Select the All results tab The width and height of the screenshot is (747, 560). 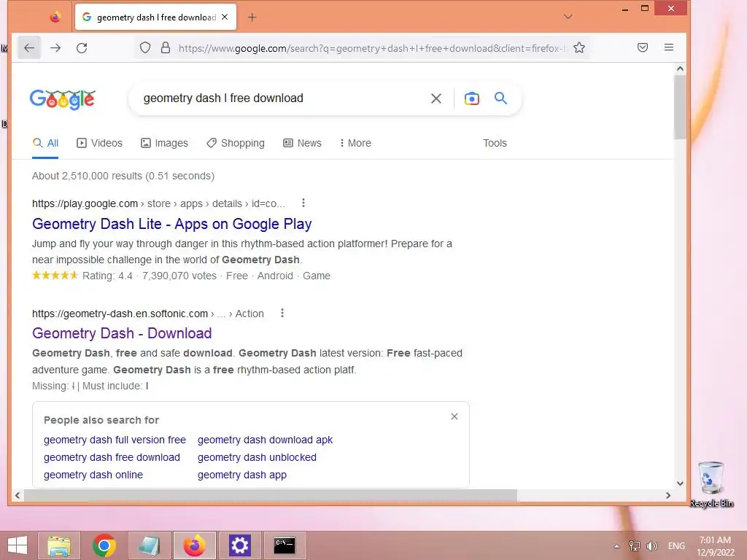(45, 143)
